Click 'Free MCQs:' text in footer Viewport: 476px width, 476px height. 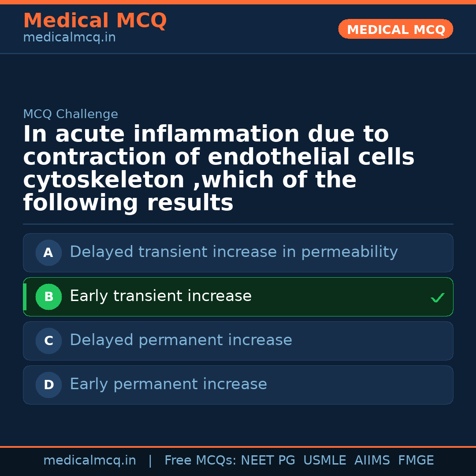coord(201,461)
